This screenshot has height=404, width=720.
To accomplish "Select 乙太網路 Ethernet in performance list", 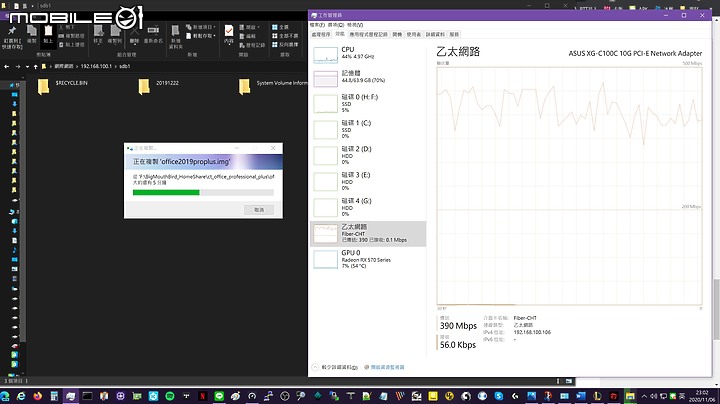I will 368,234.
